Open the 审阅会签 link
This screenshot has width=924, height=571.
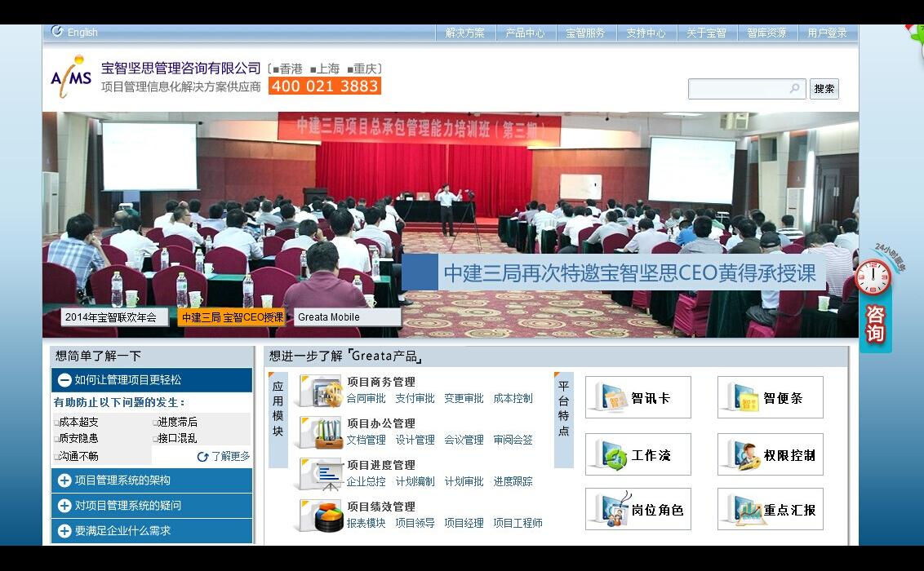(x=513, y=440)
